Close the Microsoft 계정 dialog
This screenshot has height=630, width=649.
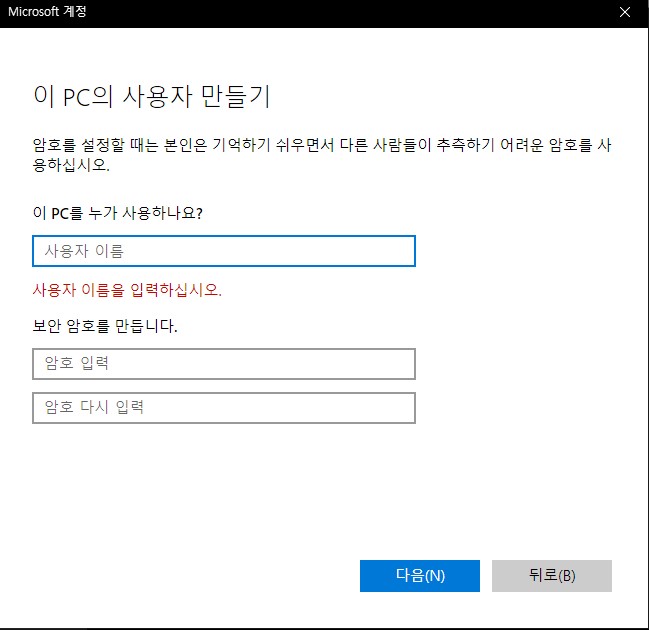point(625,12)
